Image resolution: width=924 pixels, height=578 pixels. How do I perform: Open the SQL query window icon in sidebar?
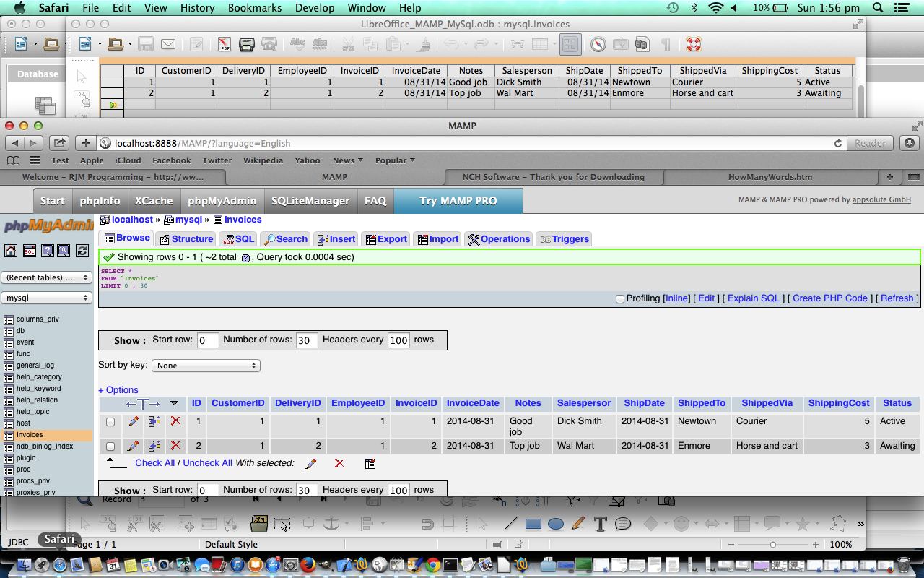coord(29,251)
